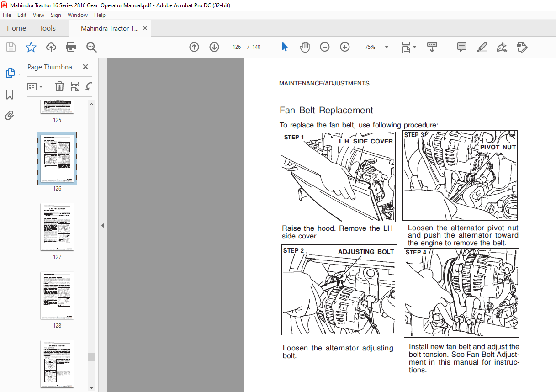
Task: Go to the next page
Action: pyautogui.click(x=214, y=47)
